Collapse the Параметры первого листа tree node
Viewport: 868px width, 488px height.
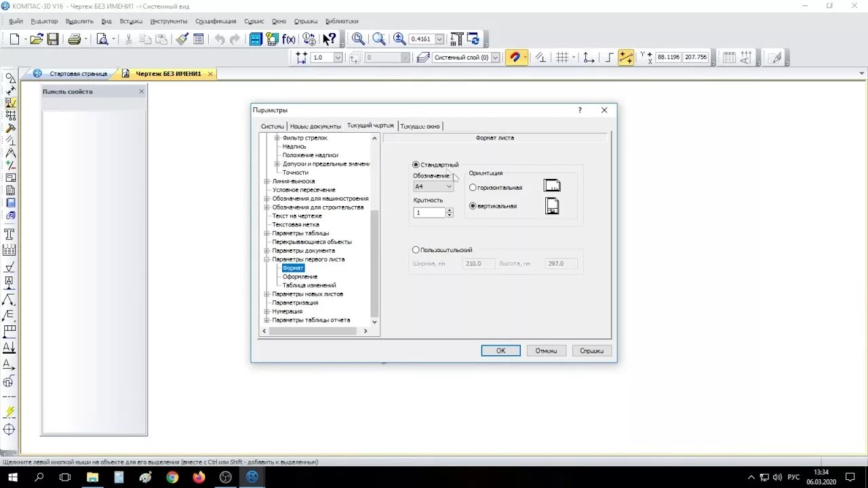267,260
